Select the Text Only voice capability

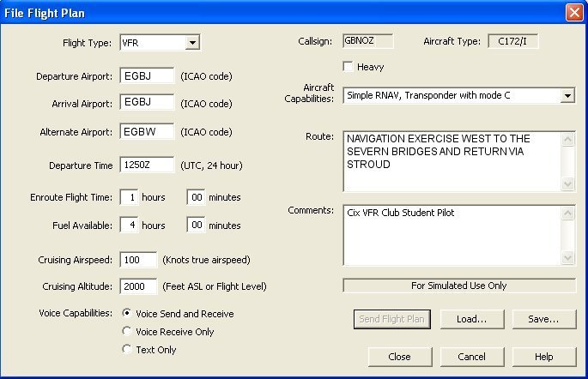coord(128,350)
